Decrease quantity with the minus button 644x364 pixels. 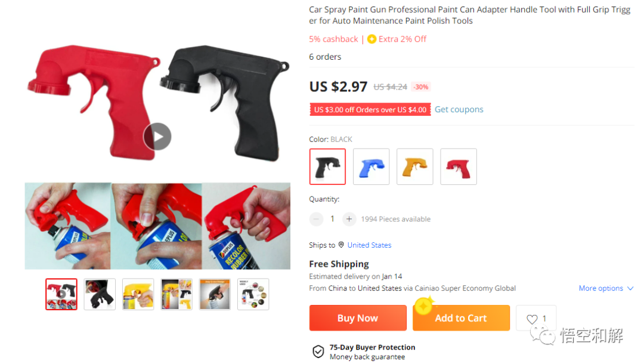click(316, 219)
